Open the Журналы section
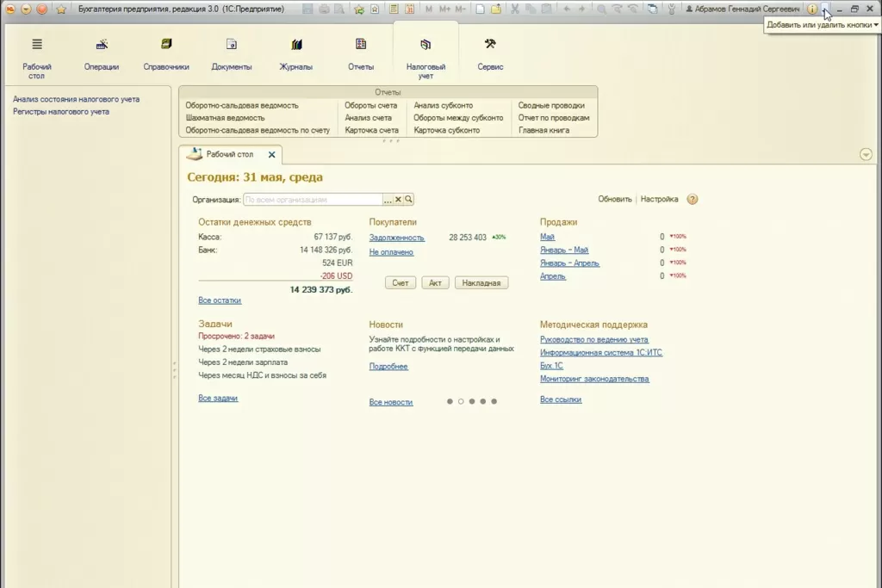This screenshot has height=588, width=882. (x=296, y=54)
